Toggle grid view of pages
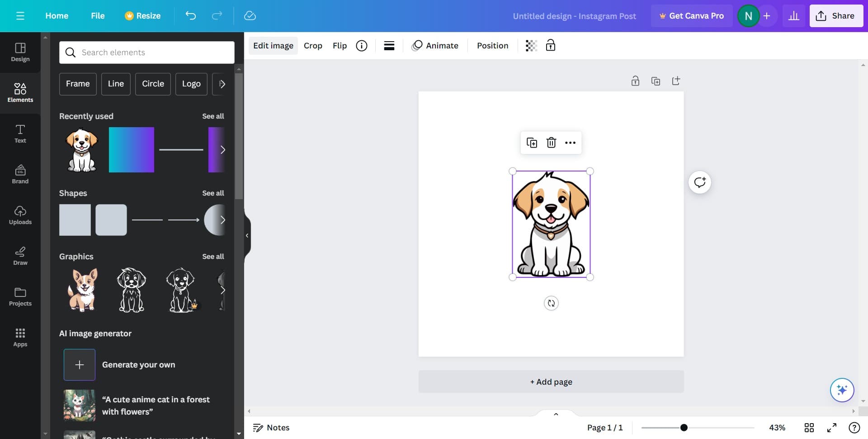The image size is (868, 439). coord(809,428)
